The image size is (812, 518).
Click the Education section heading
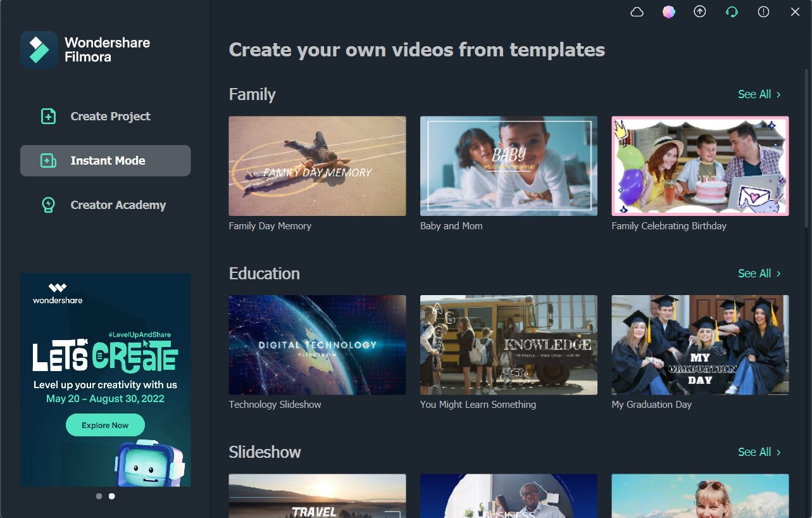(264, 274)
